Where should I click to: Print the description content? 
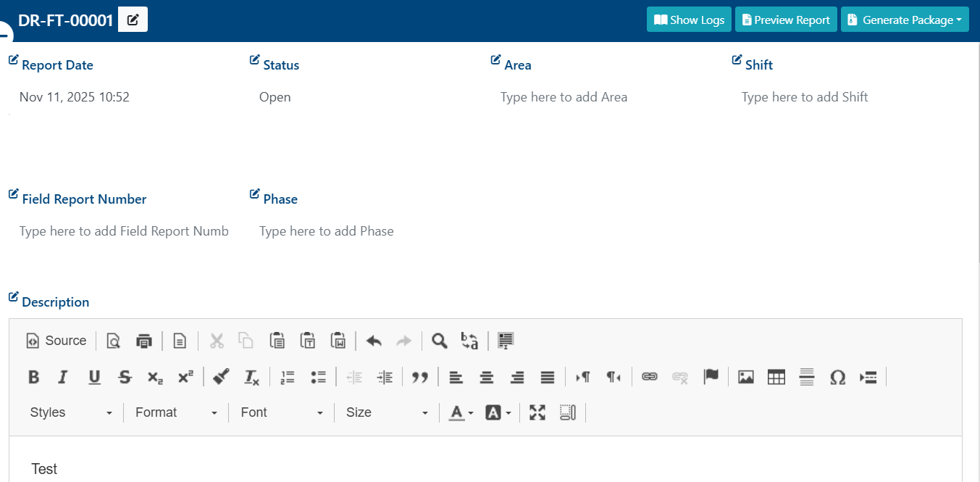point(144,341)
